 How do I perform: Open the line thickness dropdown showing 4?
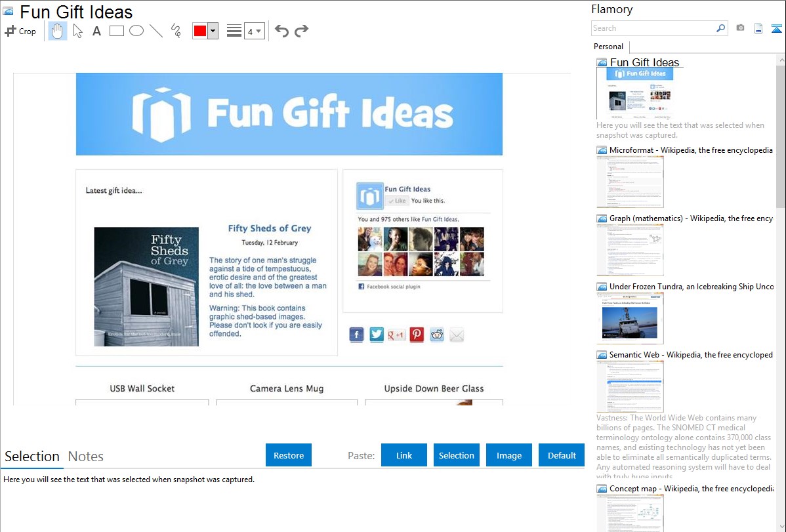(254, 31)
